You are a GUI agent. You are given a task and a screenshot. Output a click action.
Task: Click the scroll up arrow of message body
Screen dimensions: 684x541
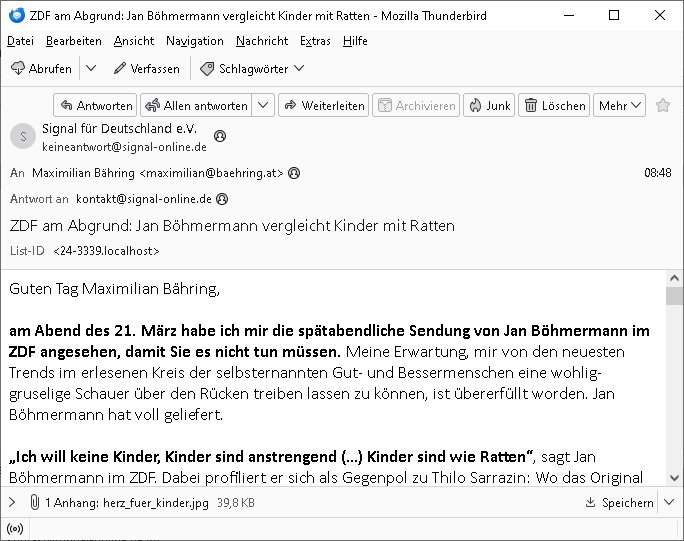(x=674, y=278)
